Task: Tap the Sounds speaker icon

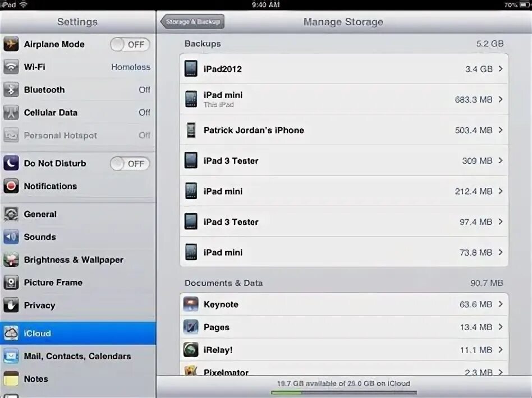Action: (x=11, y=237)
